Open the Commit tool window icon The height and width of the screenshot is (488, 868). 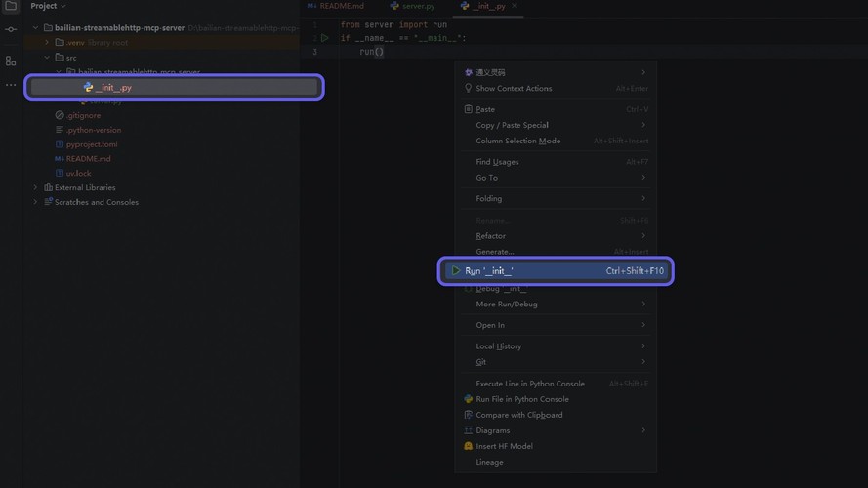click(x=11, y=30)
